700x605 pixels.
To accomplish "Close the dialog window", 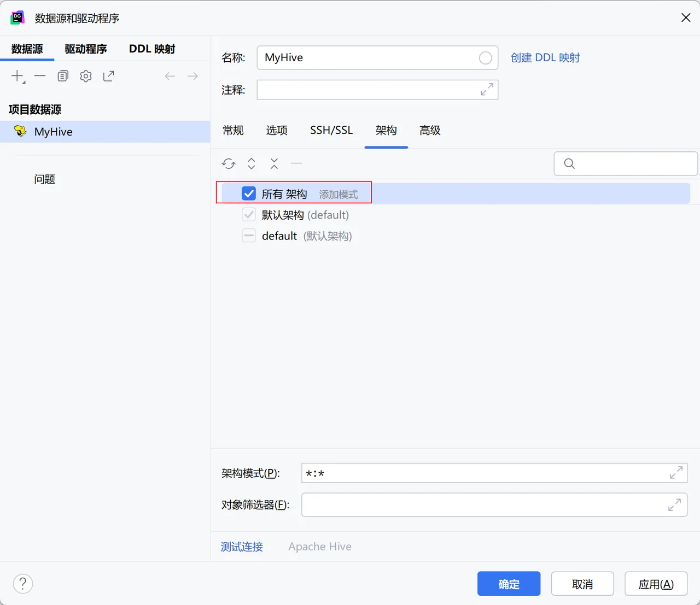I will (x=686, y=18).
